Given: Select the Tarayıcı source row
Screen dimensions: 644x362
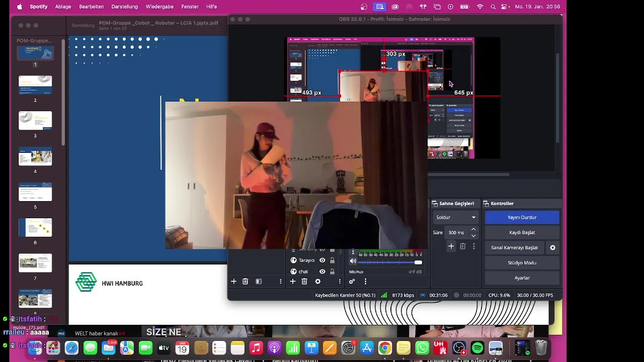Looking at the screenshot, I should 312,260.
